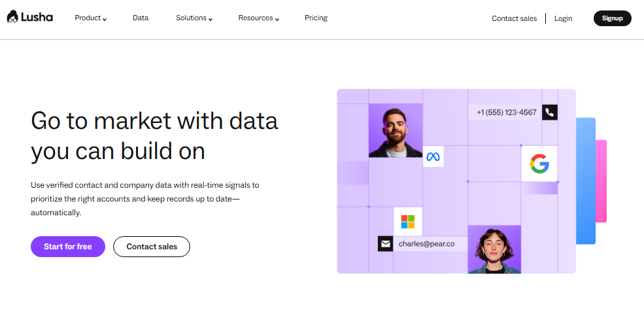This screenshot has height=316, width=644.
Task: Click the Google logo tile
Action: pos(539,164)
